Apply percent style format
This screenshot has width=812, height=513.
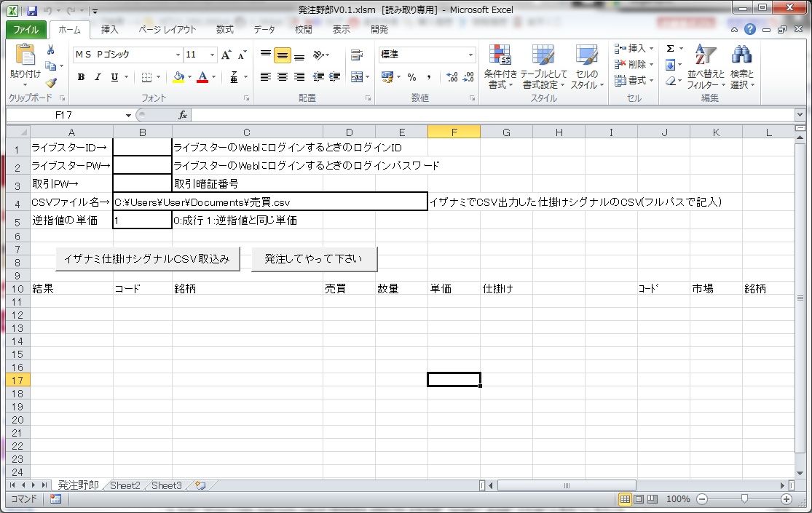[411, 77]
